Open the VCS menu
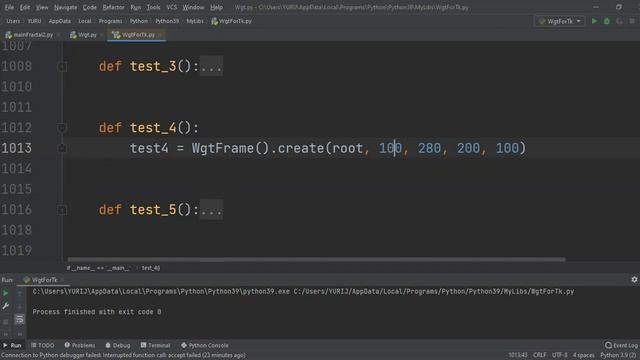Screen dimensions: 640x360 [x=172, y=7]
